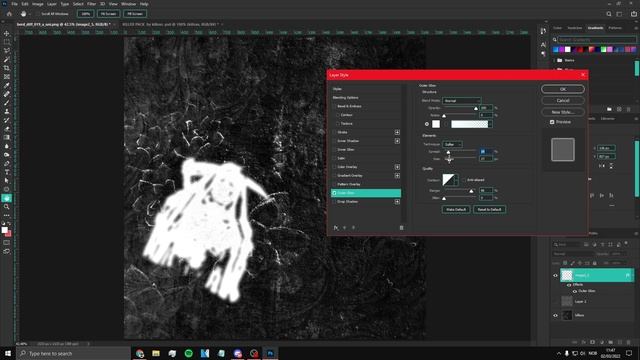Enable the Satin effect checkbox
This screenshot has height=360, width=640.
pos(334,158)
